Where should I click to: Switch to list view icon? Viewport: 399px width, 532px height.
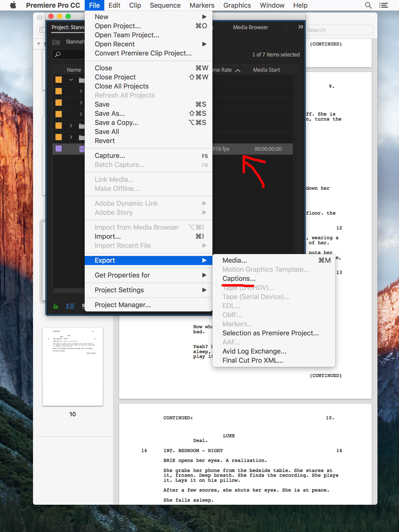tap(70, 306)
